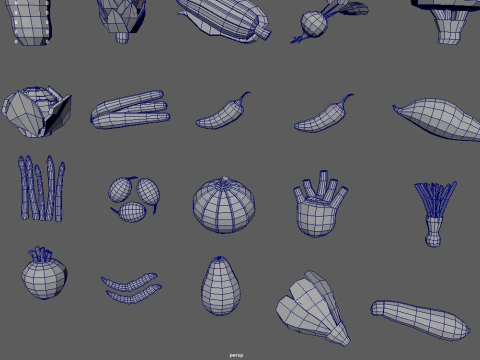
Task: Click the pair of green beans
Action: [x=131, y=288]
